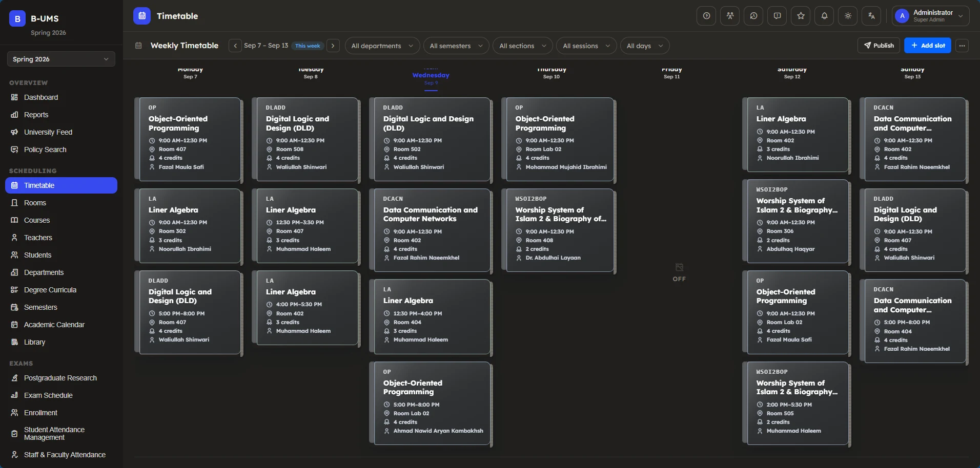The width and height of the screenshot is (980, 468).
Task: Click the Publish button
Action: click(879, 46)
